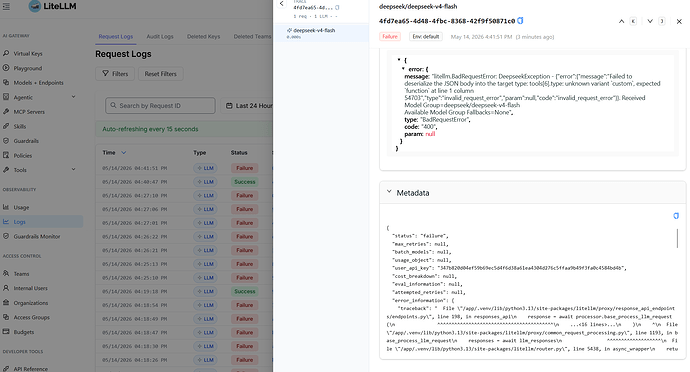Open the Teams sidebar item
This screenshot has width=690, height=372.
coord(21,274)
